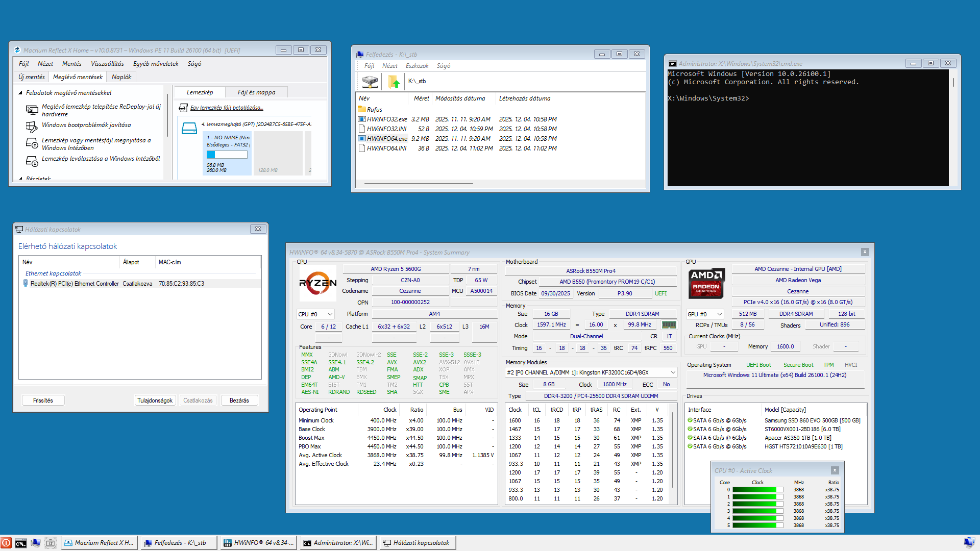Click the browse image glasses icon

183,108
